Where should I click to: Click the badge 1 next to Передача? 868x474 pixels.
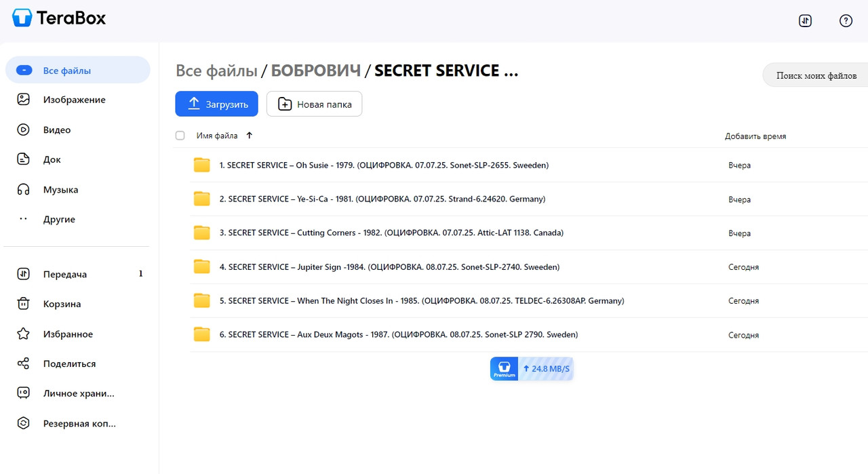(141, 274)
